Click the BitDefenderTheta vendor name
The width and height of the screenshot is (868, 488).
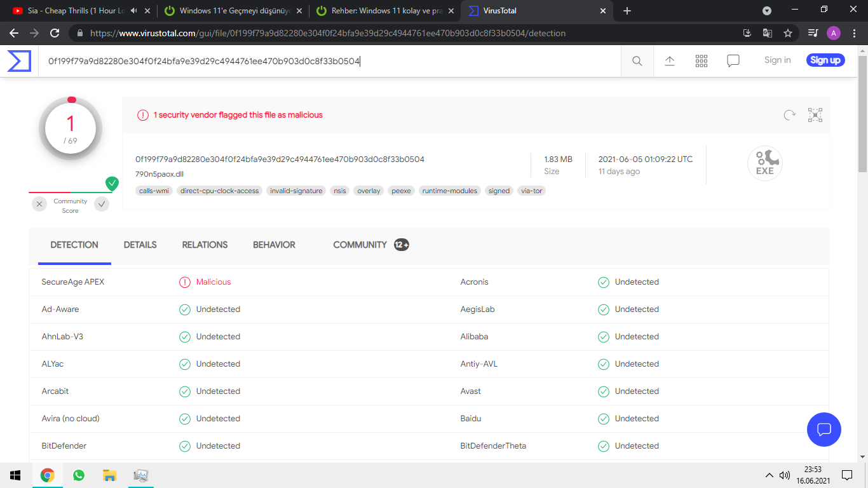(493, 446)
